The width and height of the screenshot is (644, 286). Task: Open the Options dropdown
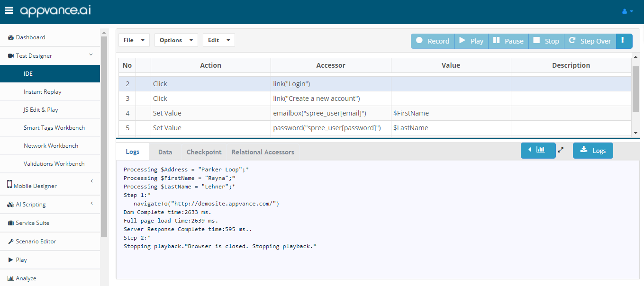[176, 40]
